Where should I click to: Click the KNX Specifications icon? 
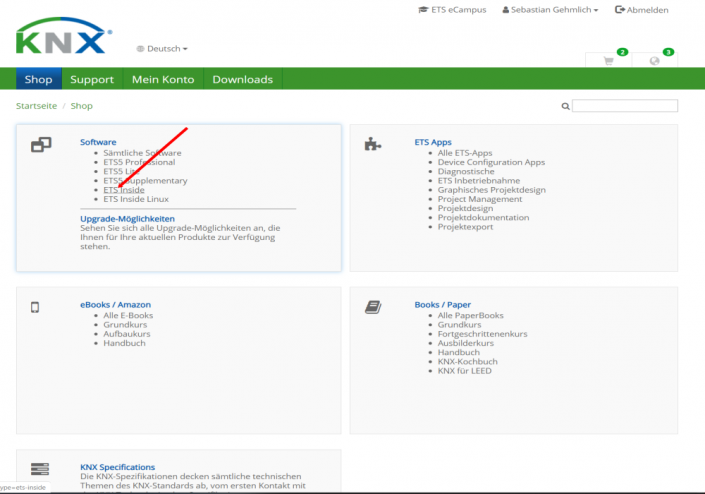coord(40,469)
